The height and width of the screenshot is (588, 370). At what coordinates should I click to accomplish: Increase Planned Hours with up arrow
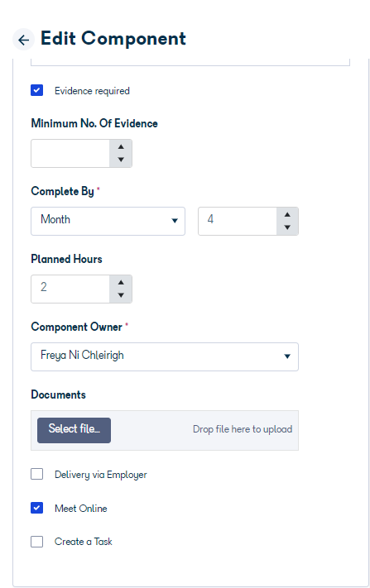pyautogui.click(x=121, y=282)
